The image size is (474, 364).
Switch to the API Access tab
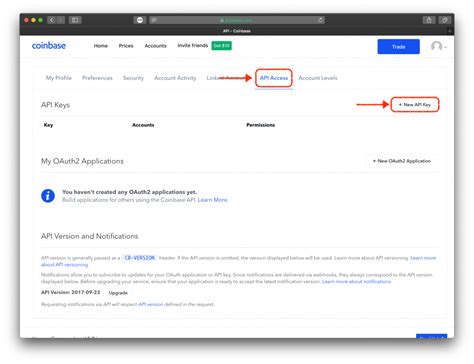tap(274, 78)
